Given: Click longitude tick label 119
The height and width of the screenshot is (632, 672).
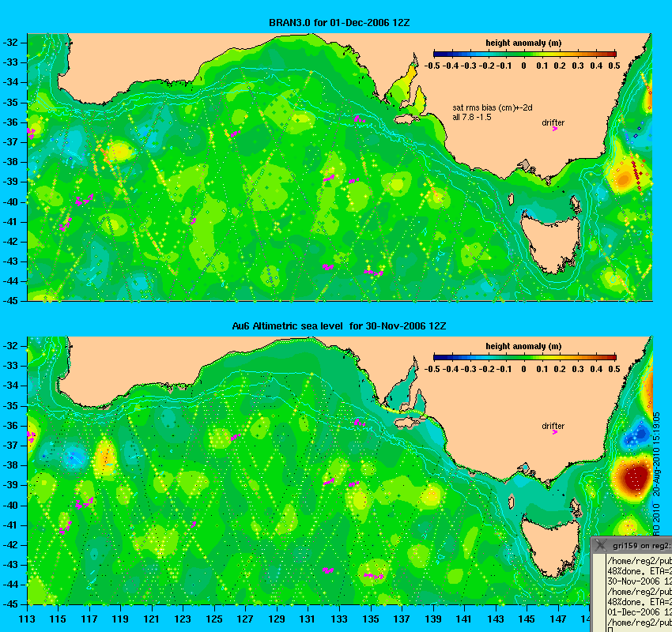Looking at the screenshot, I should [120, 619].
